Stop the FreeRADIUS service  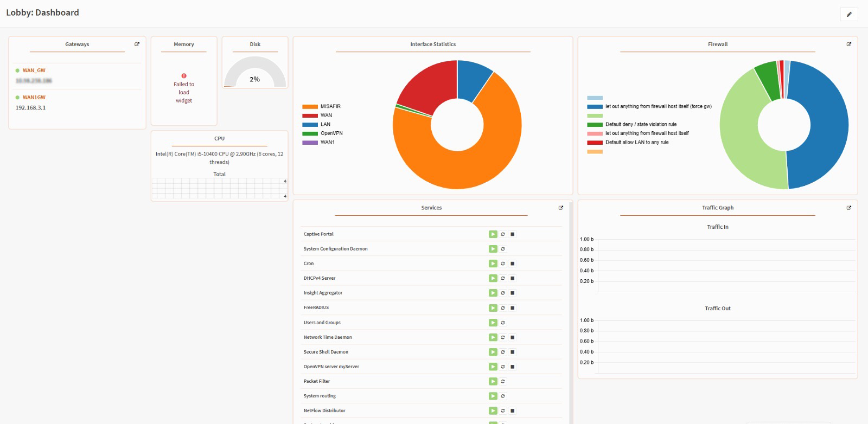[513, 308]
